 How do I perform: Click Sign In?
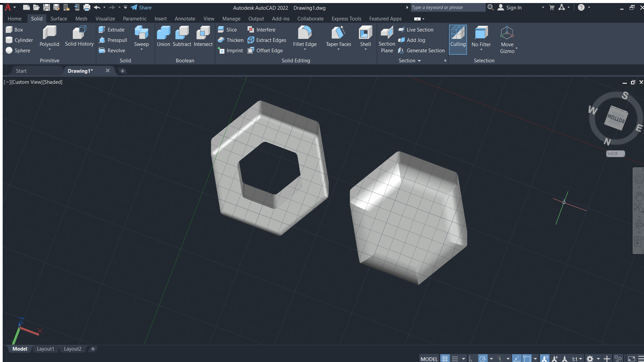(x=514, y=7)
